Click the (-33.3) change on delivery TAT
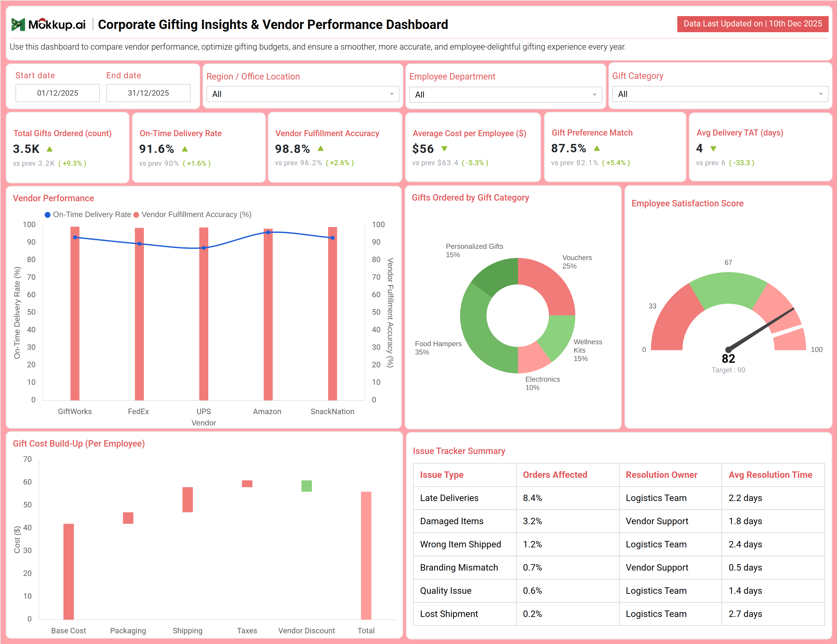The height and width of the screenshot is (644, 837). (741, 163)
